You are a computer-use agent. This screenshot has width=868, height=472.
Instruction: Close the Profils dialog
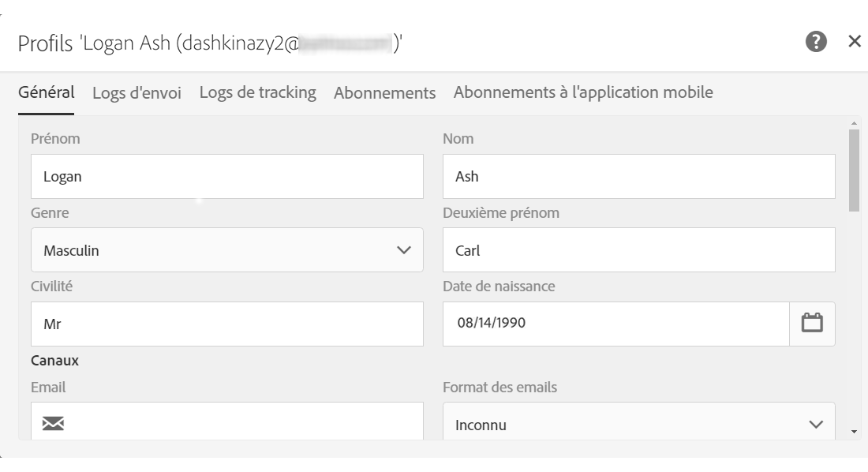tap(854, 43)
